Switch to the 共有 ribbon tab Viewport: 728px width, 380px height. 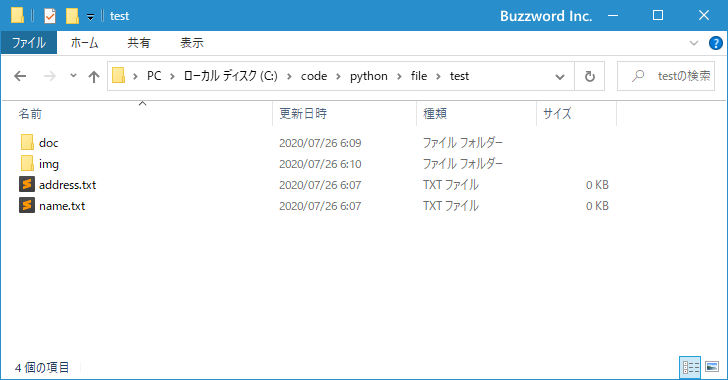tap(139, 43)
